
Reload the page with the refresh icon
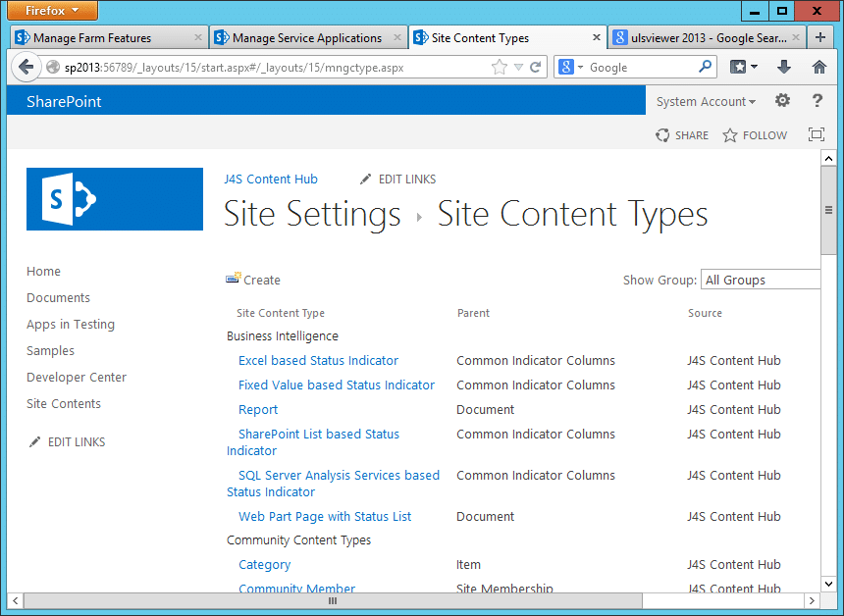[x=536, y=68]
